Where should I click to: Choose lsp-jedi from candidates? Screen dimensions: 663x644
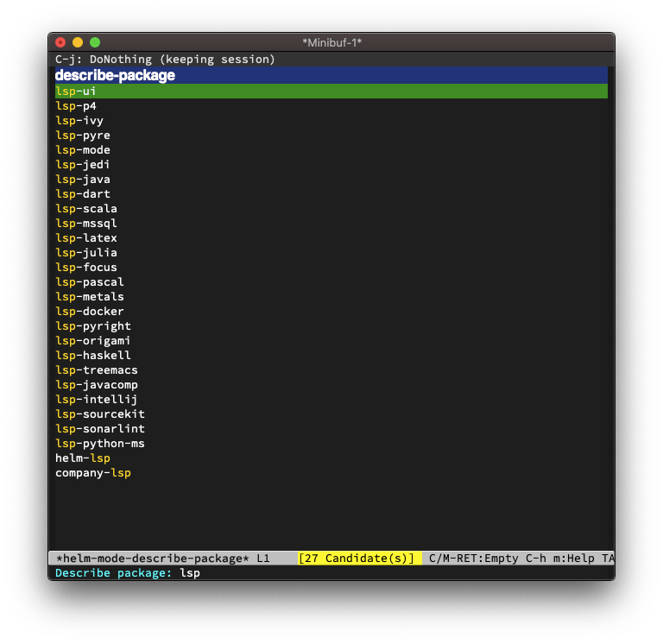tap(83, 165)
